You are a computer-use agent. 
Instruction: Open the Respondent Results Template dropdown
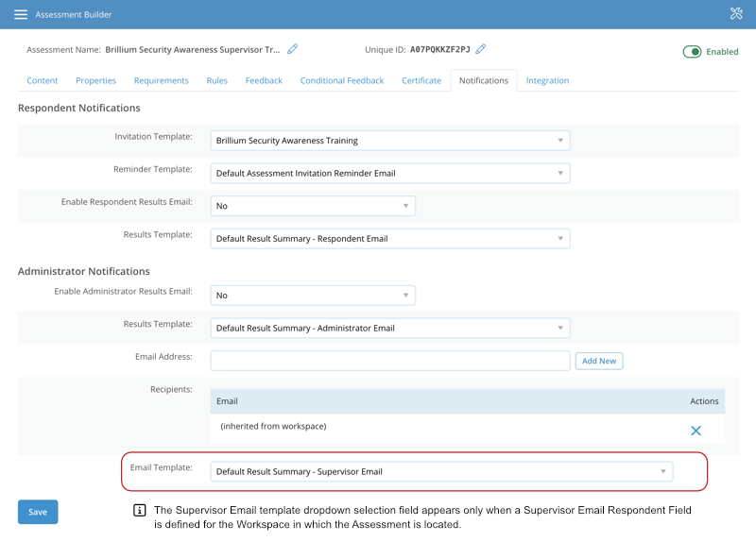390,239
